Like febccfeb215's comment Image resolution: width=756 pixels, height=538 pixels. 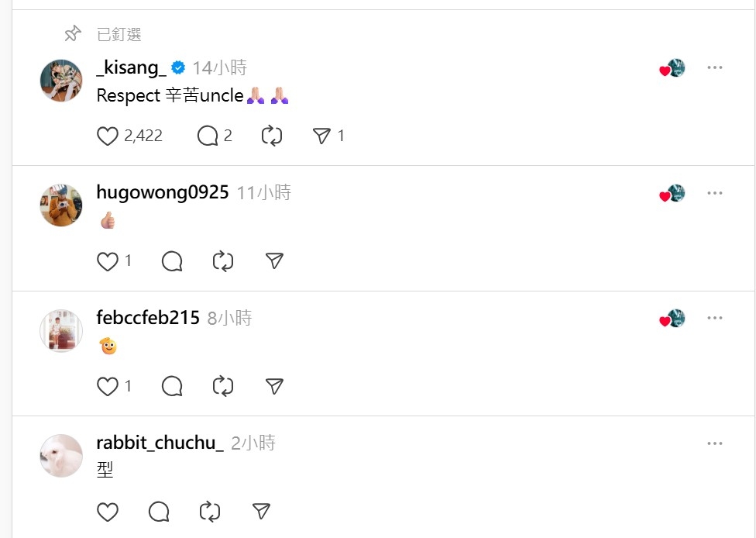click(x=108, y=386)
